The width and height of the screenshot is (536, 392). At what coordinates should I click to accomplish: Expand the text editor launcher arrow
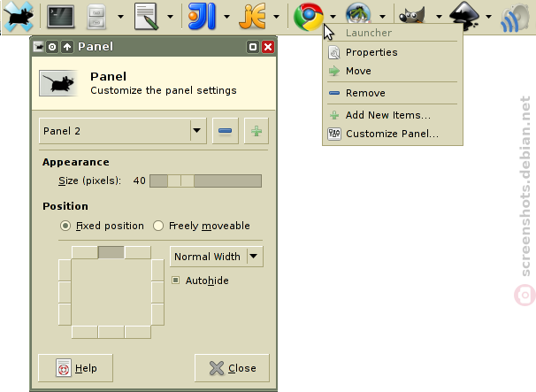pyautogui.click(x=170, y=16)
